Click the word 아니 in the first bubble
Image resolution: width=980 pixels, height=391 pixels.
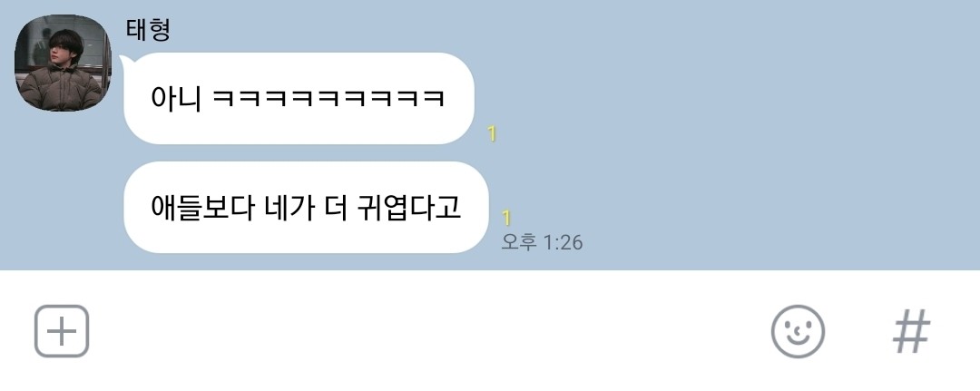coord(176,99)
